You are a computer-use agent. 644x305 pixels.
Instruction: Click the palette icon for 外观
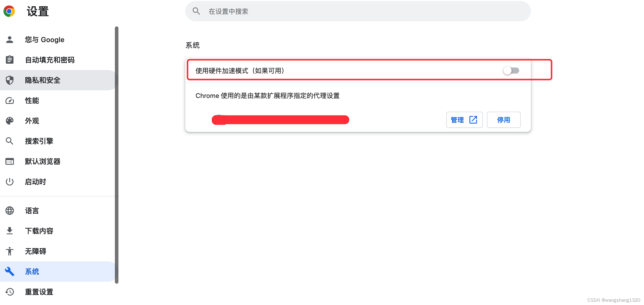pos(10,121)
